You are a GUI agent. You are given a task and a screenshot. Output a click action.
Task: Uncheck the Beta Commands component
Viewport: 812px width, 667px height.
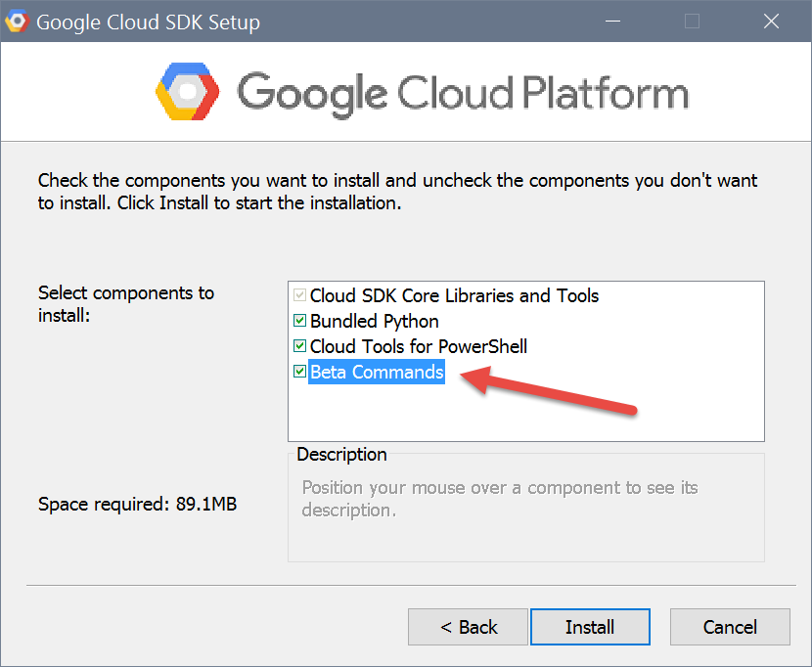299,372
